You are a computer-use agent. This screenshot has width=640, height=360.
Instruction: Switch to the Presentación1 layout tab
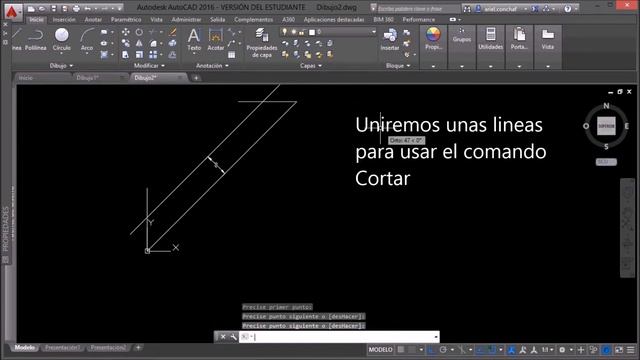pyautogui.click(x=62, y=347)
